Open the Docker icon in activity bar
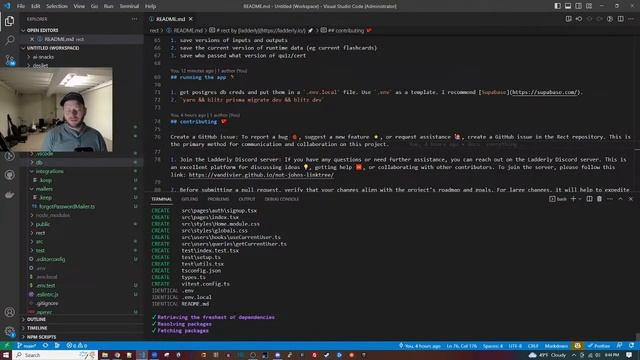 coord(9,195)
